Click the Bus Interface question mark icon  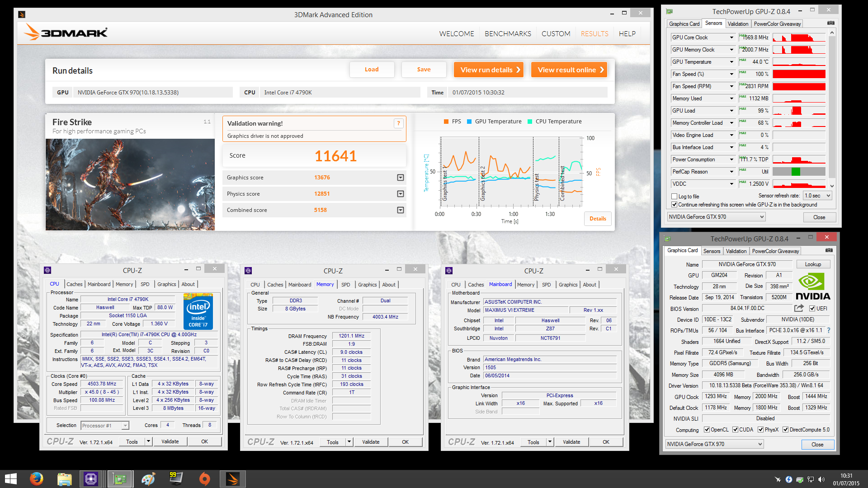[x=829, y=330]
